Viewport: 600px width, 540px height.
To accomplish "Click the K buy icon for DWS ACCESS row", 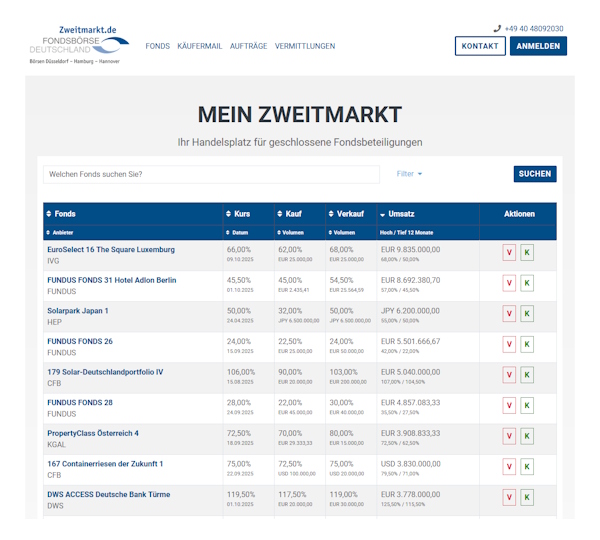I will pos(527,498).
